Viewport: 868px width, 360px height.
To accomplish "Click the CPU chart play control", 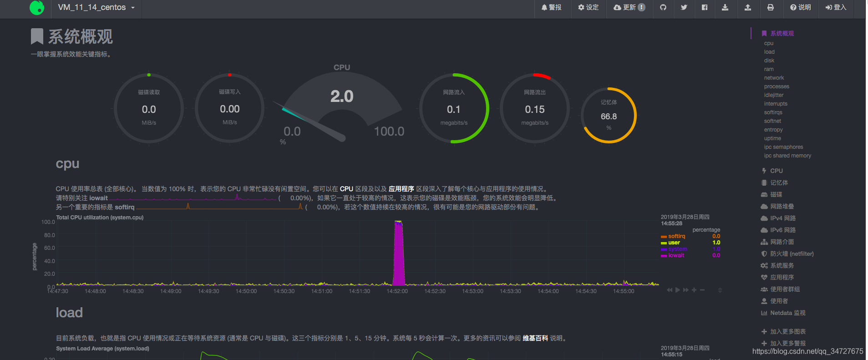I will tap(678, 290).
